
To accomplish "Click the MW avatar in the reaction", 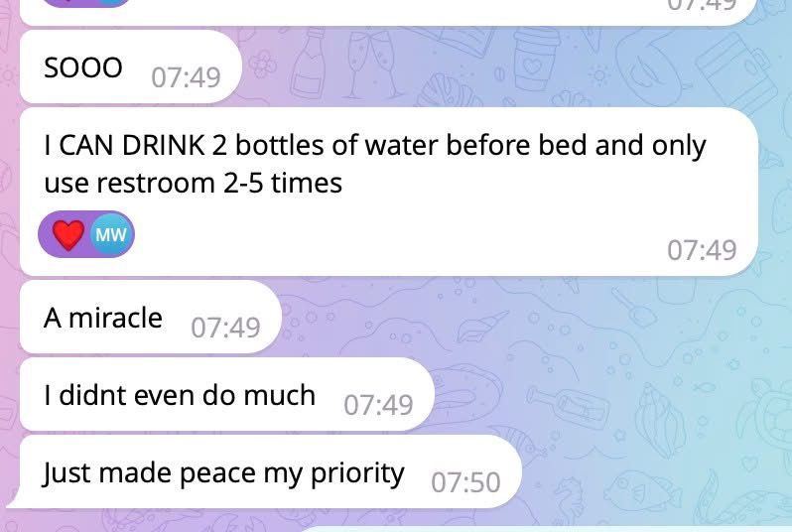I will (x=111, y=234).
